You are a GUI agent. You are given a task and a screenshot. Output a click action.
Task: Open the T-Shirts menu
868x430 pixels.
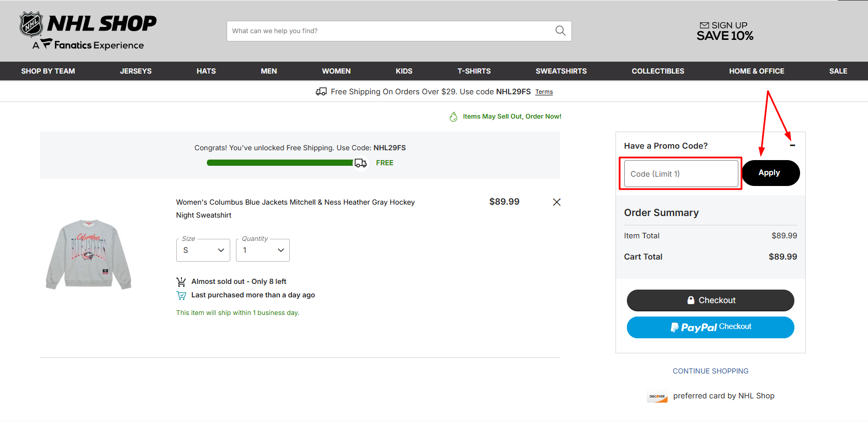pyautogui.click(x=474, y=71)
